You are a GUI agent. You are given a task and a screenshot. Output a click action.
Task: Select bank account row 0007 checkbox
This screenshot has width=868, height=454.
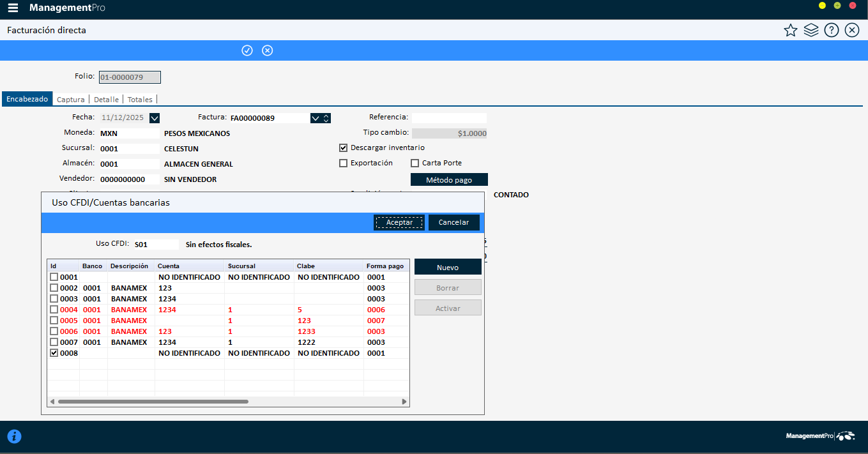point(54,342)
